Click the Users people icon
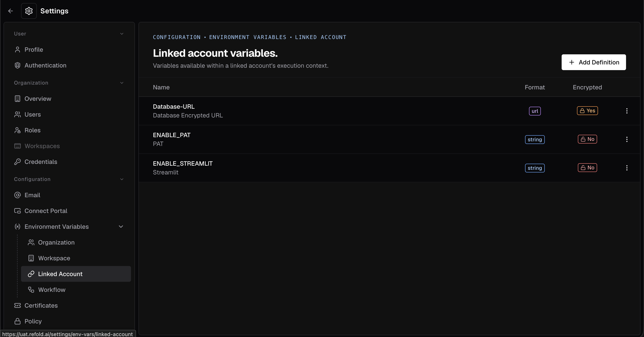 tap(17, 114)
